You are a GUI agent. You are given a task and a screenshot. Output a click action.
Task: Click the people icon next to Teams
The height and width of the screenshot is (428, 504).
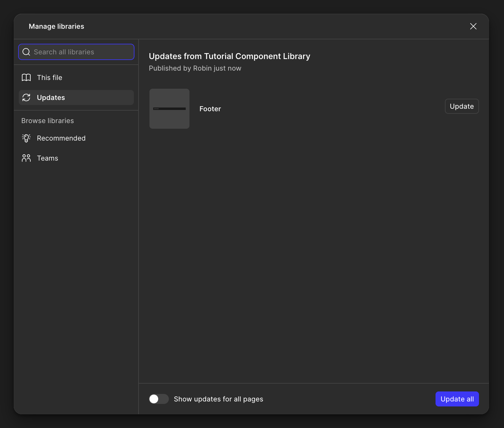click(x=26, y=158)
